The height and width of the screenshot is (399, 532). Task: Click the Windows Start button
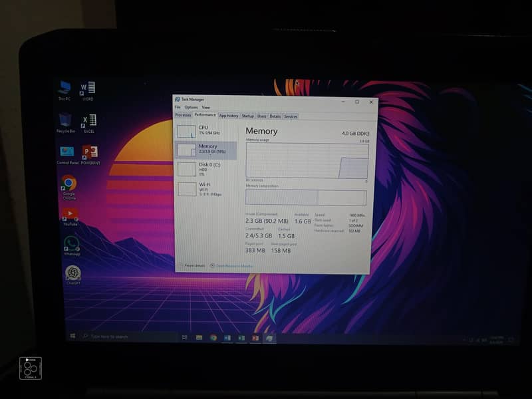coord(72,336)
